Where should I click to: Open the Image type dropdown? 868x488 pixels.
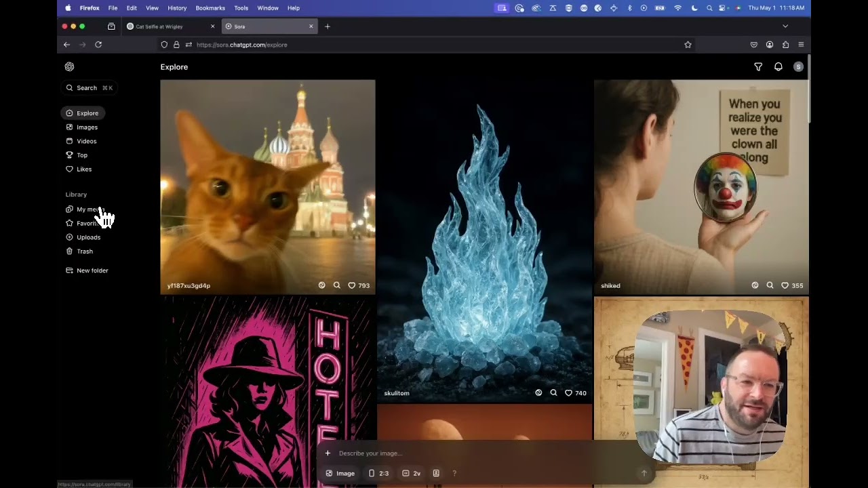(340, 473)
